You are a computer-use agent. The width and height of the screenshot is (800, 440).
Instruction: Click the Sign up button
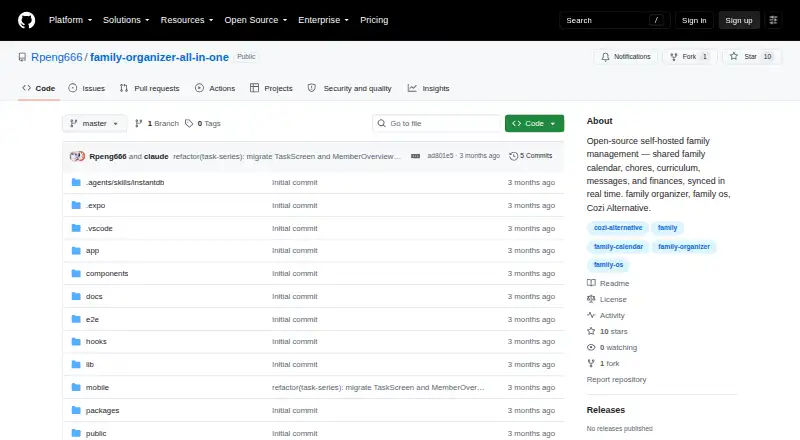coord(739,20)
